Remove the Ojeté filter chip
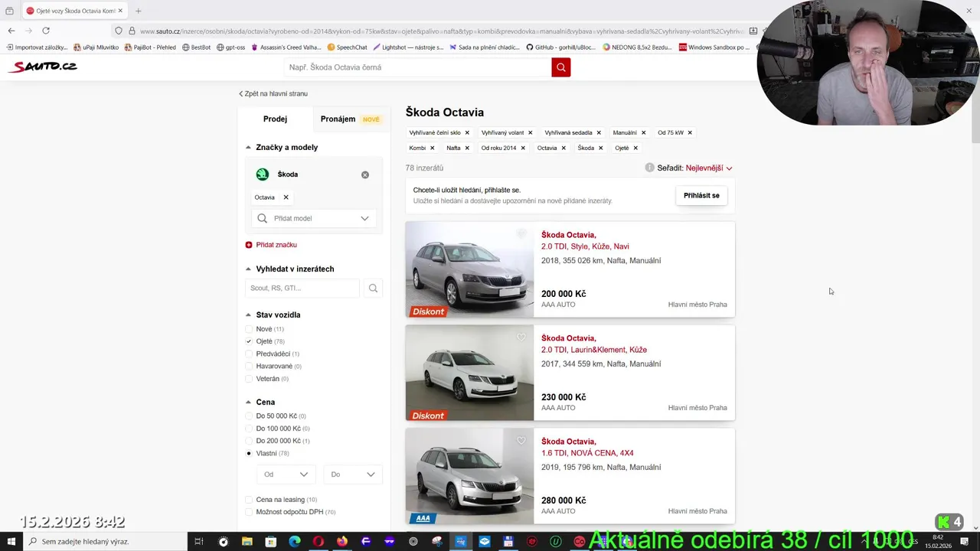980x551 pixels. pos(635,148)
